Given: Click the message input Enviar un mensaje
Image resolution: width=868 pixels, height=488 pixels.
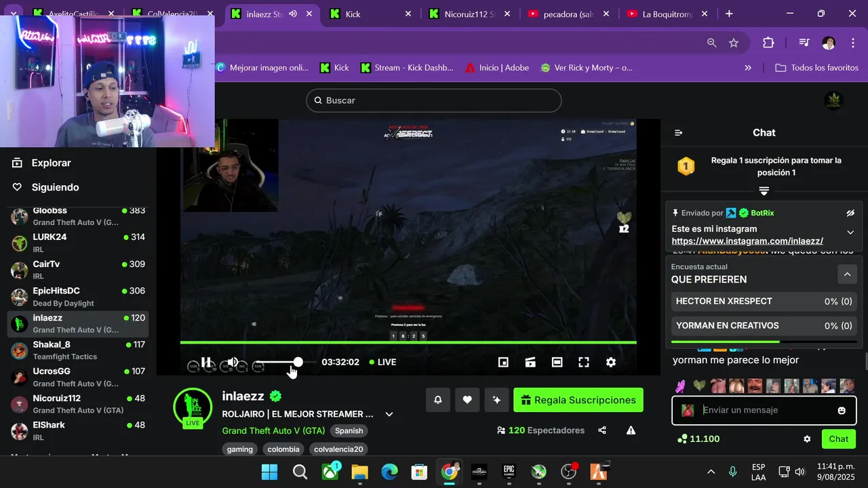Looking at the screenshot, I should click(764, 410).
